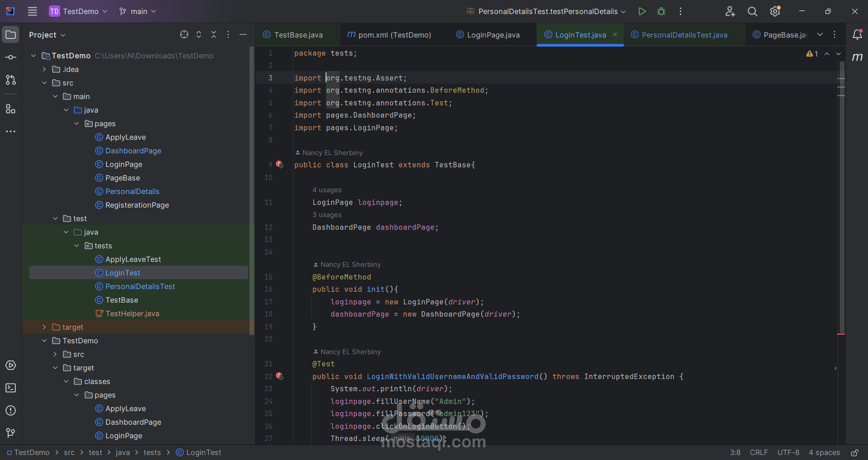868x460 pixels.
Task: Open the Commit tool window
Action: tap(11, 57)
